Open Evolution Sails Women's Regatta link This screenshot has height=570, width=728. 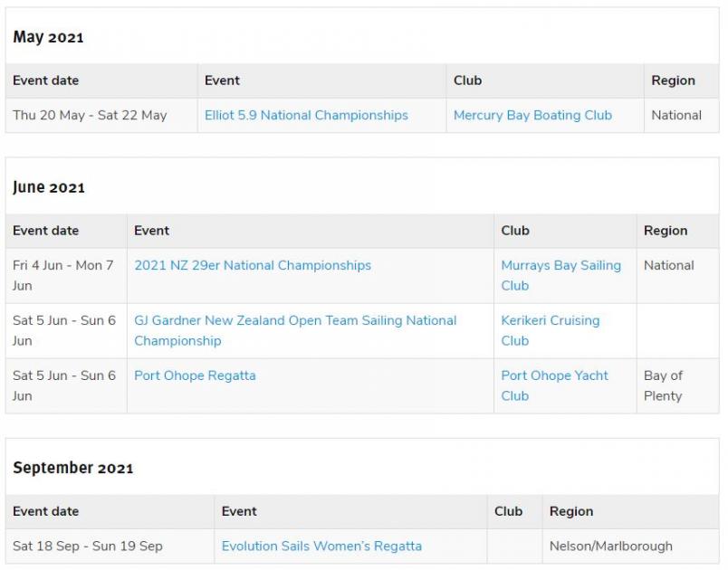pyautogui.click(x=321, y=546)
